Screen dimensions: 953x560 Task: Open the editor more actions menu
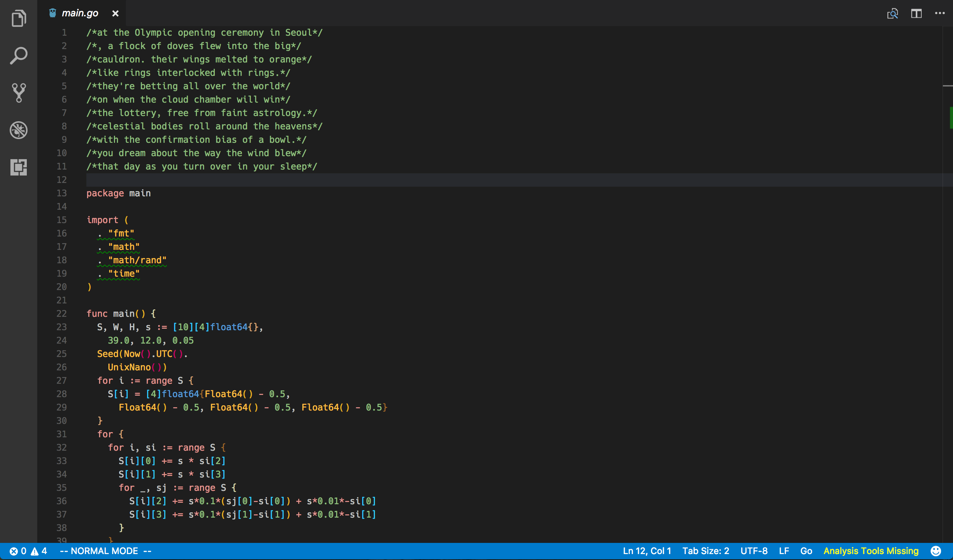point(939,14)
